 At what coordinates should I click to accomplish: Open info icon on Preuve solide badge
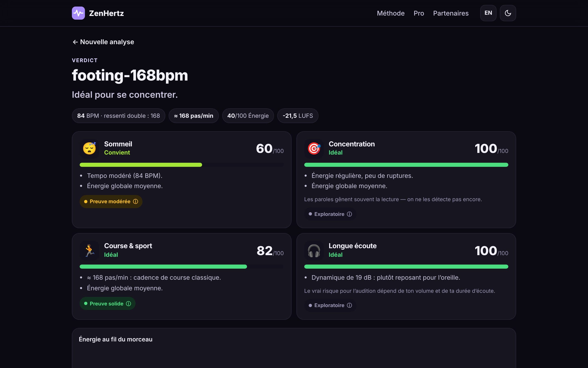pyautogui.click(x=129, y=304)
